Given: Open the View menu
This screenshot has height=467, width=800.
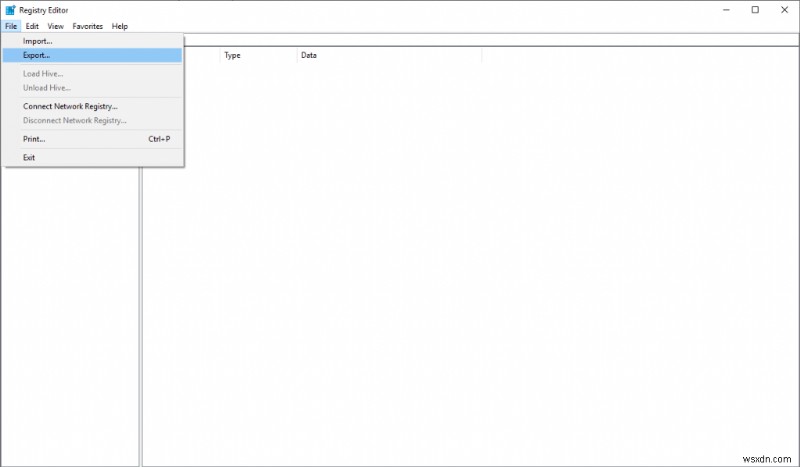Looking at the screenshot, I should pyautogui.click(x=56, y=26).
